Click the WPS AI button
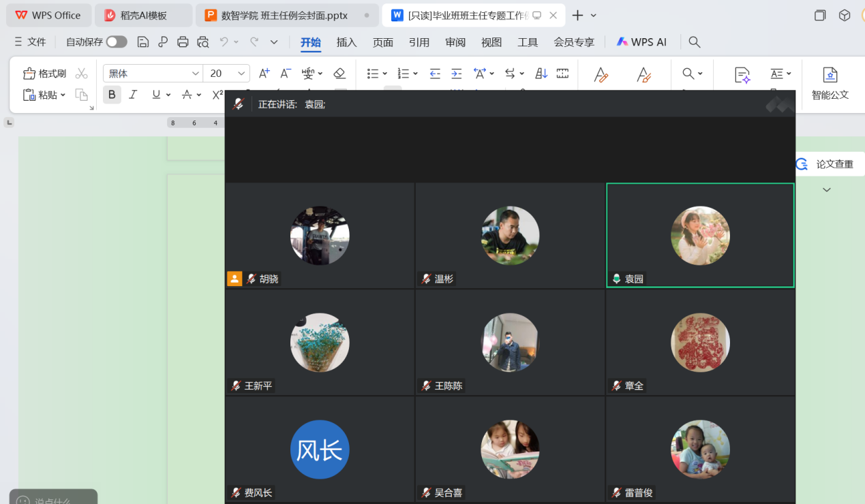865x504 pixels. click(641, 42)
